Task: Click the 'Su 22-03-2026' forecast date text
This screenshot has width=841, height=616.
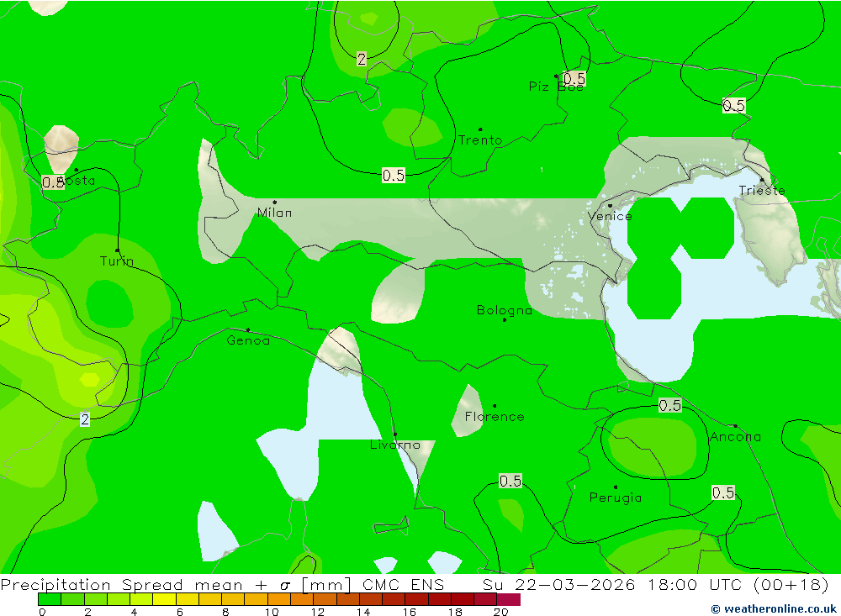Action: click(x=558, y=584)
